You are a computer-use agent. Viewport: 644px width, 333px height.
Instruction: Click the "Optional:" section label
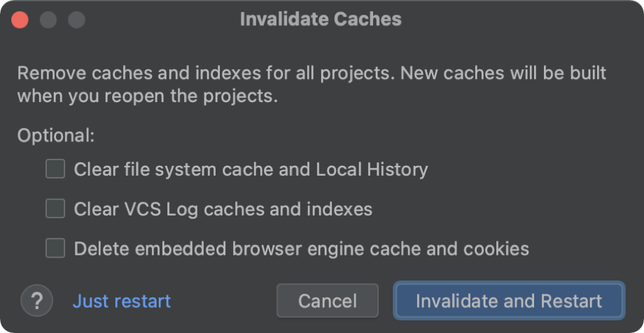55,135
